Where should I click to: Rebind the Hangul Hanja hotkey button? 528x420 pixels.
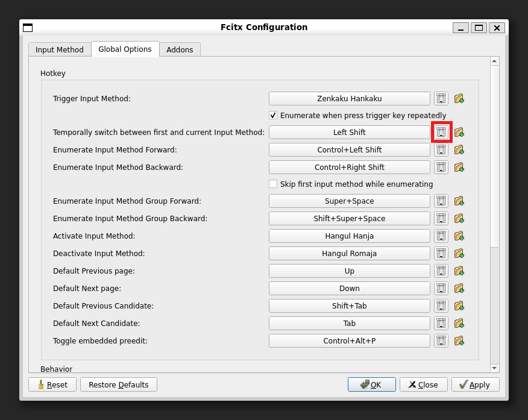[x=349, y=236]
